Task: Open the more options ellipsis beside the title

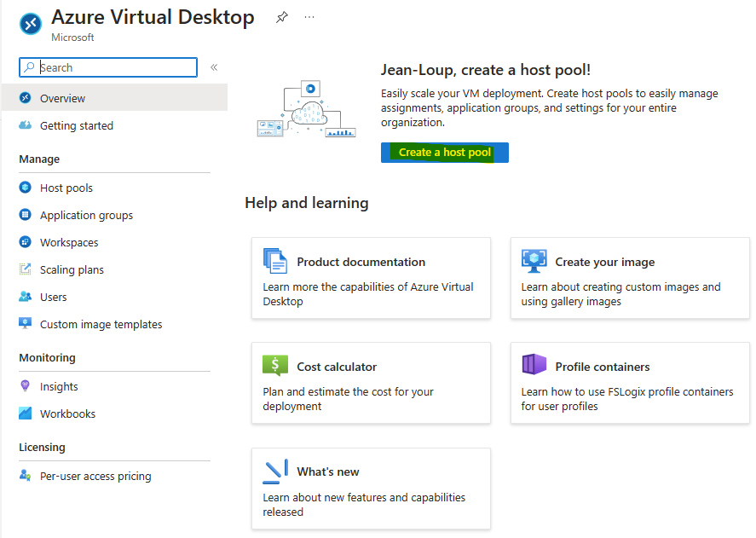Action: tap(309, 17)
